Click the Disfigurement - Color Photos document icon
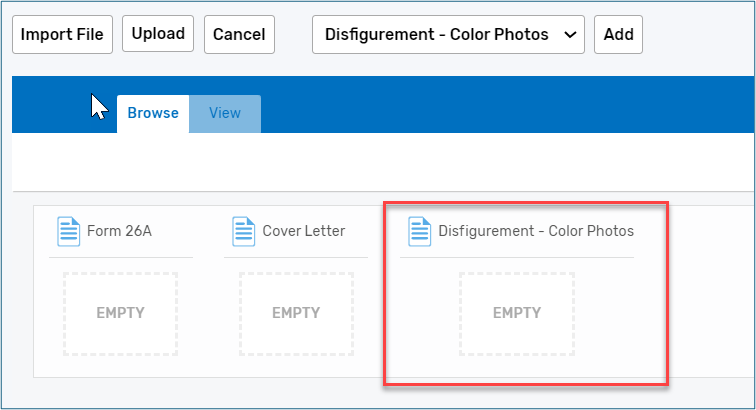Image resolution: width=756 pixels, height=410 pixels. click(419, 231)
